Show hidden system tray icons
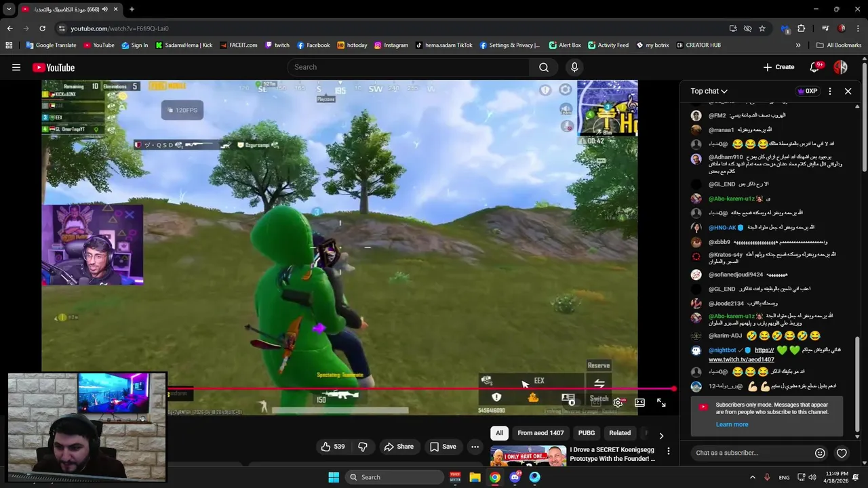 [x=752, y=477]
